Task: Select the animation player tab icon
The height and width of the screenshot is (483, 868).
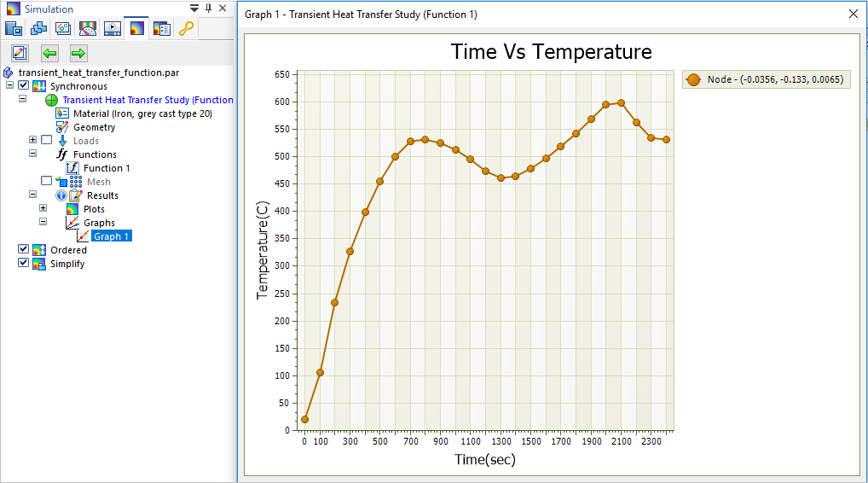Action: pyautogui.click(x=112, y=28)
